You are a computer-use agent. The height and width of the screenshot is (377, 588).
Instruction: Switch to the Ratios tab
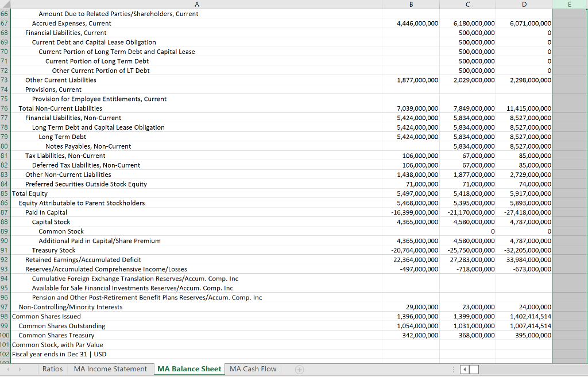[52, 369]
